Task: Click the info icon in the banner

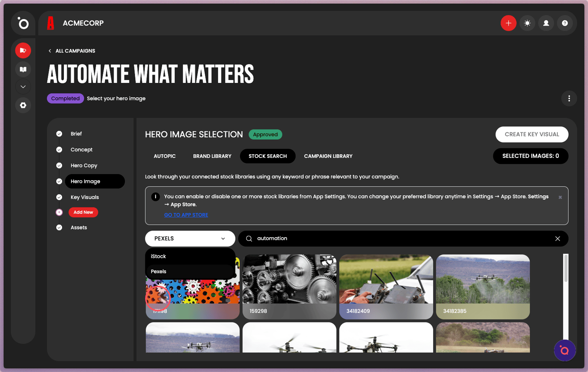Action: [x=155, y=196]
